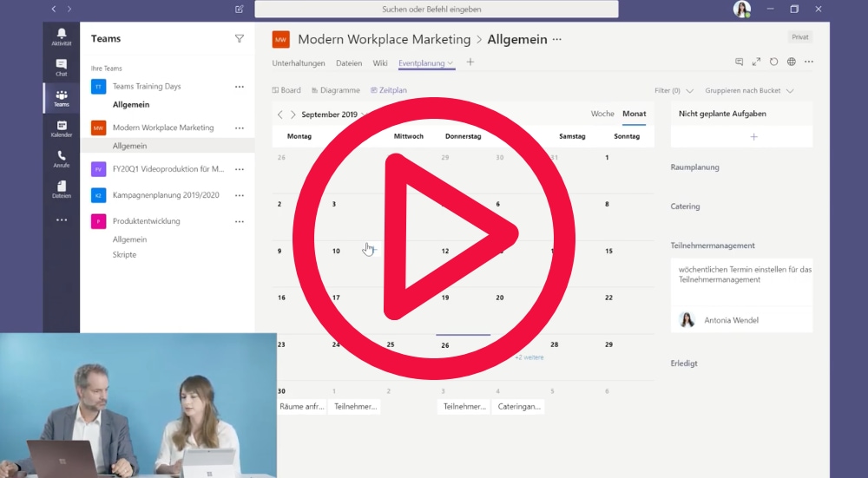The height and width of the screenshot is (478, 868).
Task: Open more options for Teams Training Days
Action: pos(240,86)
